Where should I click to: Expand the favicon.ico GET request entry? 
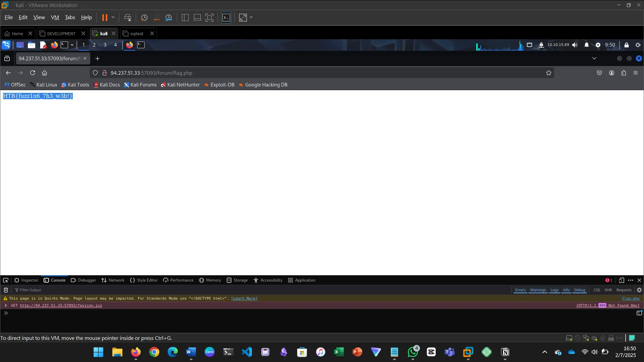tap(6, 305)
